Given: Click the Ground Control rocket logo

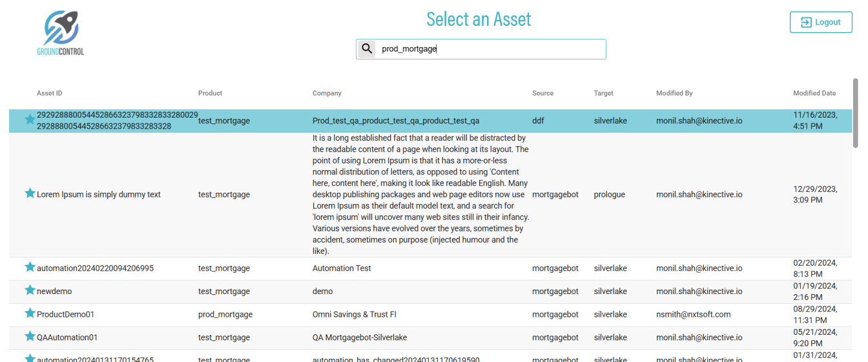Looking at the screenshot, I should (61, 31).
